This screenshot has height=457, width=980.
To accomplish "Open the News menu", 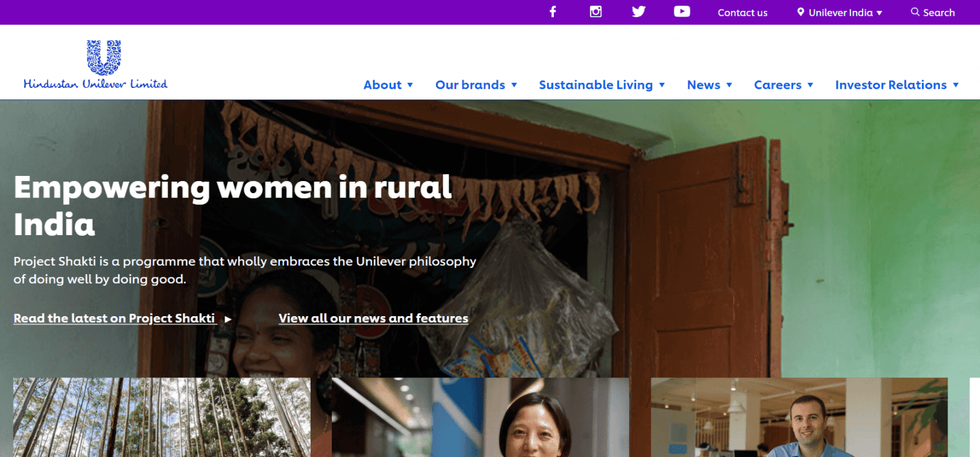I will [x=703, y=85].
